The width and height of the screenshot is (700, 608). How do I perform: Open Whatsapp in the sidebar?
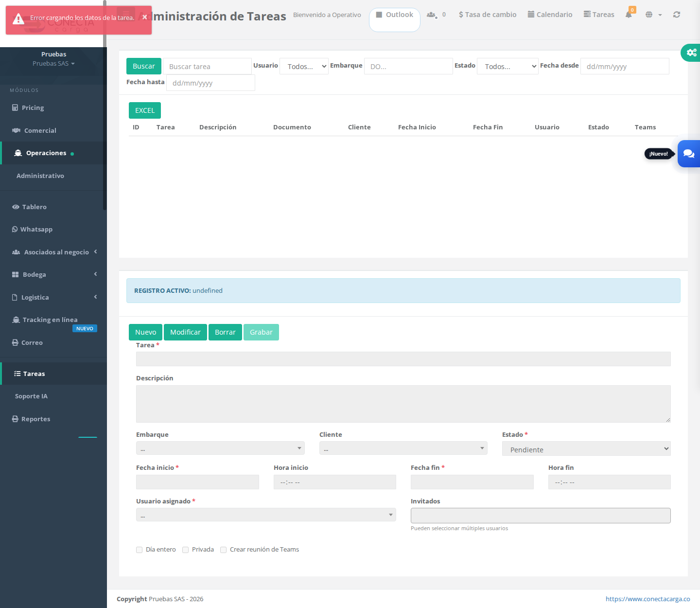click(x=53, y=229)
